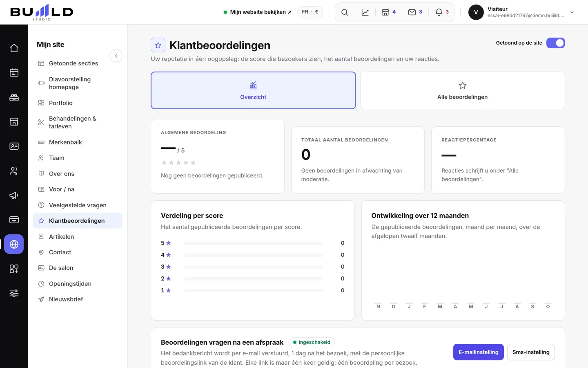Open the shop icon with badge 4

[389, 12]
